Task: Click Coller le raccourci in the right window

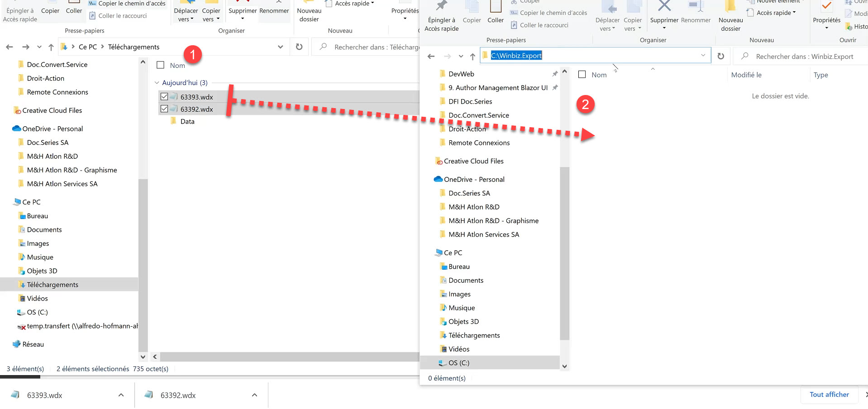Action: tap(539, 25)
